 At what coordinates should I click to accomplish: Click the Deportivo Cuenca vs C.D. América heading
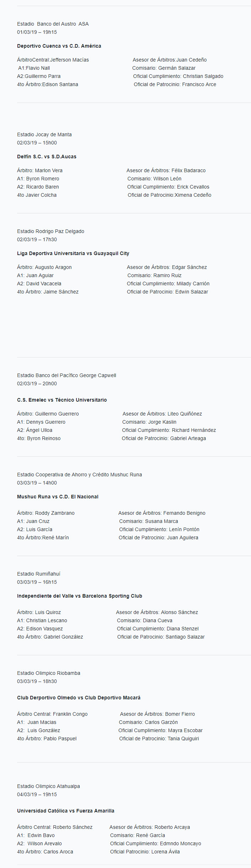pos(59,46)
